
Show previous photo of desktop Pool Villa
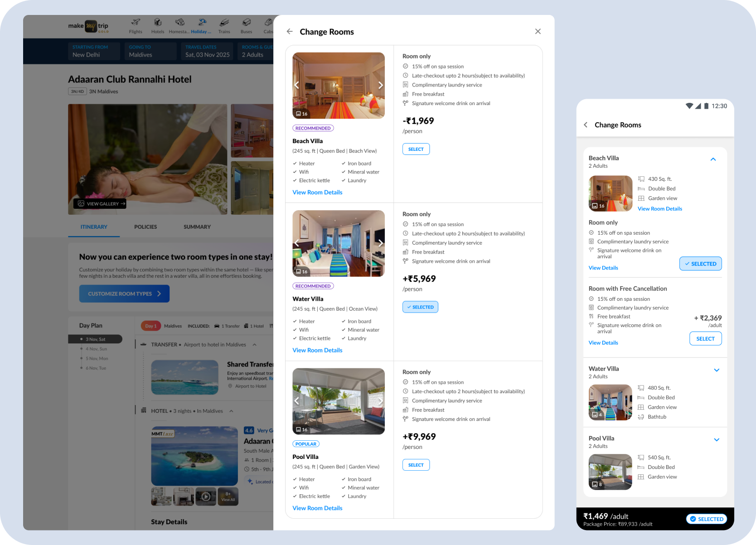coord(297,401)
